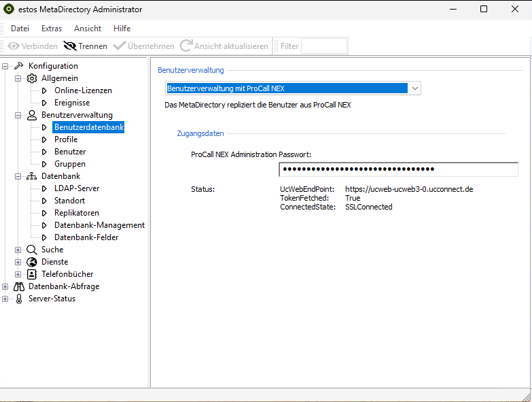This screenshot has height=402, width=532.
Task: Click the Datenbank network icon
Action: pos(32,176)
